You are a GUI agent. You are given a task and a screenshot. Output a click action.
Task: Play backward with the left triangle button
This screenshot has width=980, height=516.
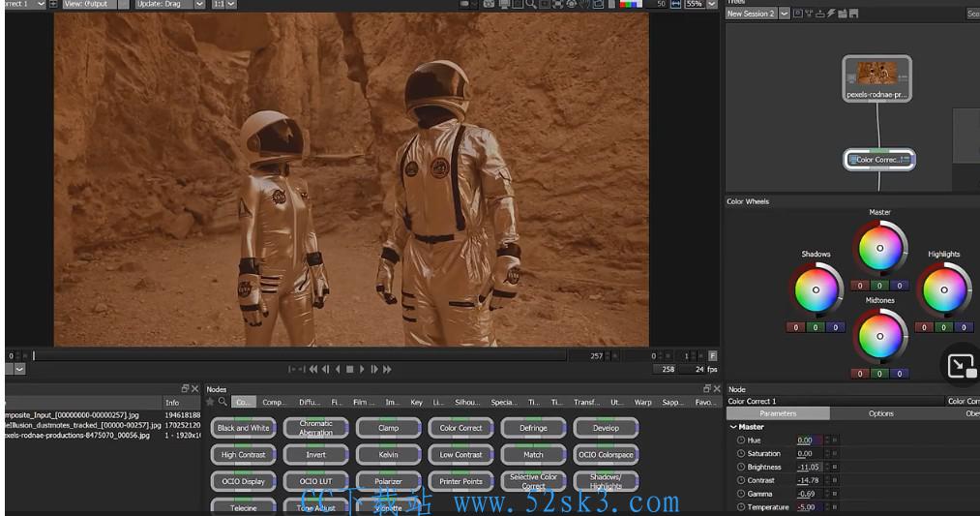(339, 370)
